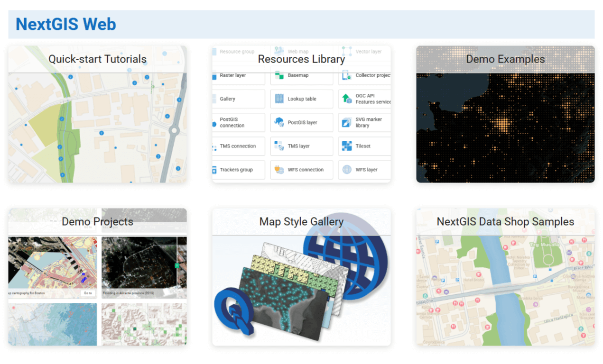
Task: Open the Quick-start Tutorials card
Action: [97, 114]
